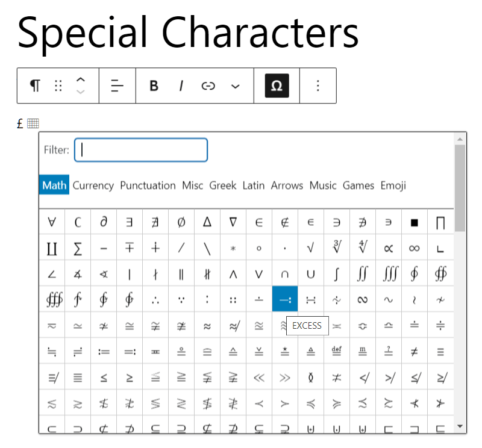Viewport: 482px width, 448px height.
Task: Click the block drag handle icon
Action: point(58,86)
